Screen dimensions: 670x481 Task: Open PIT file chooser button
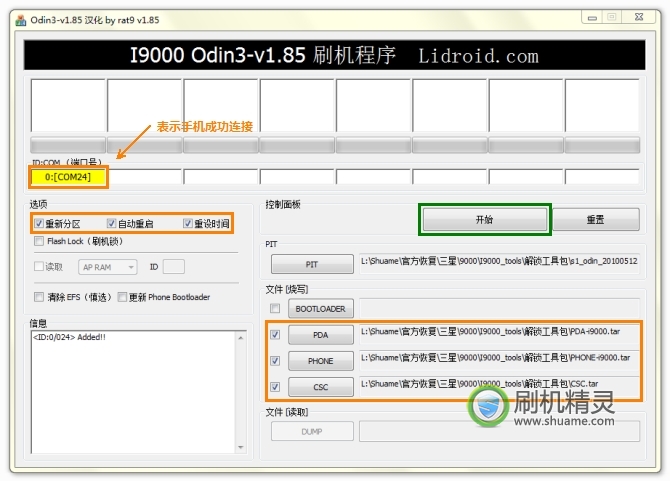[311, 264]
